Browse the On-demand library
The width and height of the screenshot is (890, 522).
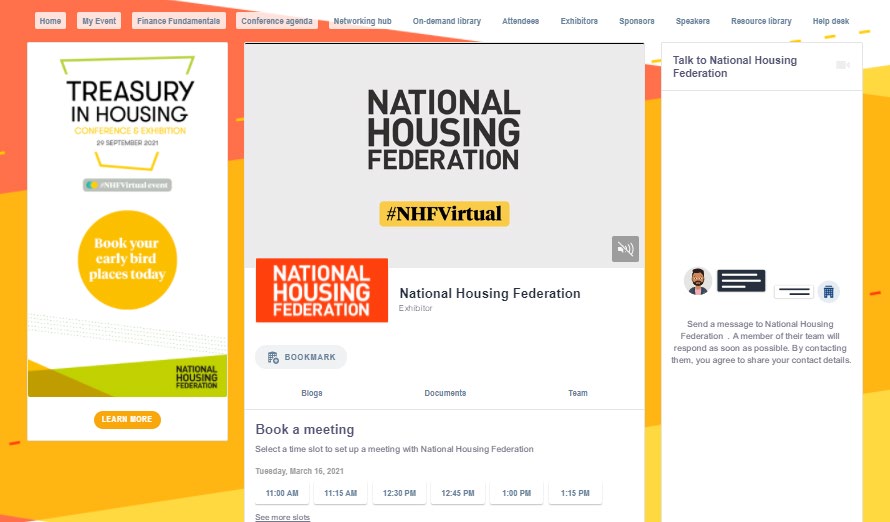point(447,21)
